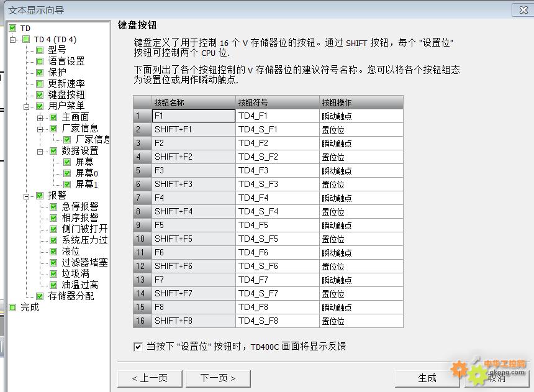Expand the 主画面 tree node
Screen dimensions: 534x392
[40, 117]
